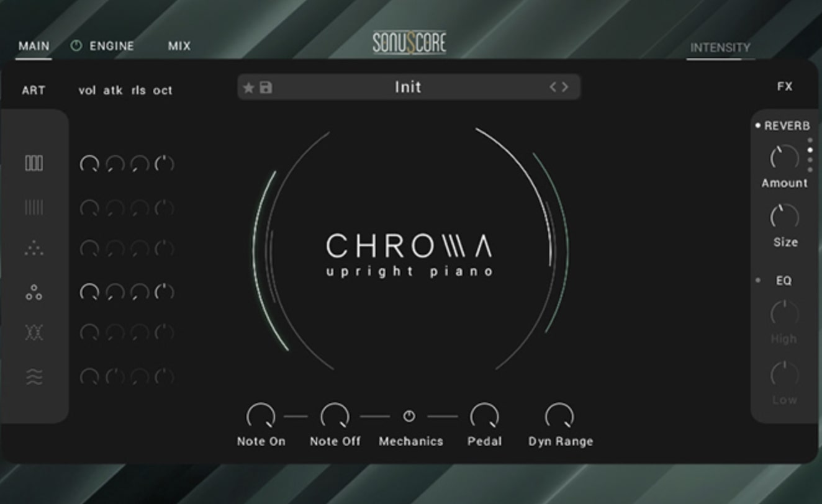Screen dimensions: 822x504
Task: Select the fourth reverb type dot
Action: tap(810, 169)
